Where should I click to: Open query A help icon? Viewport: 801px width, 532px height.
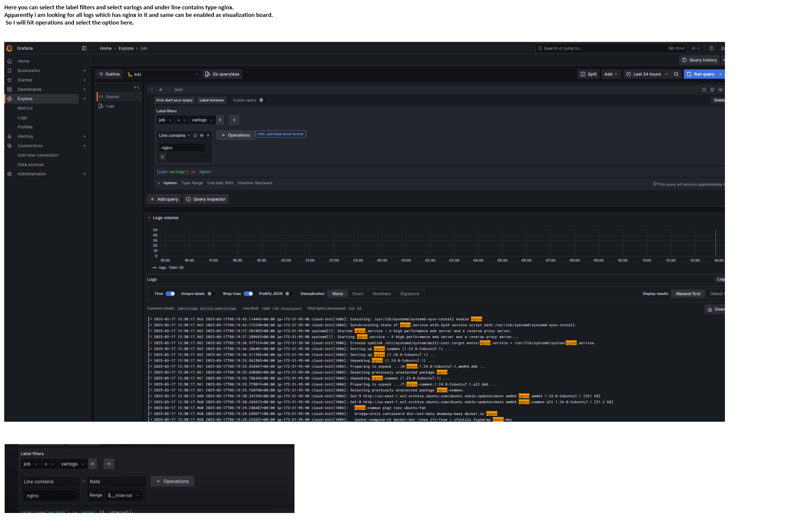click(x=704, y=90)
